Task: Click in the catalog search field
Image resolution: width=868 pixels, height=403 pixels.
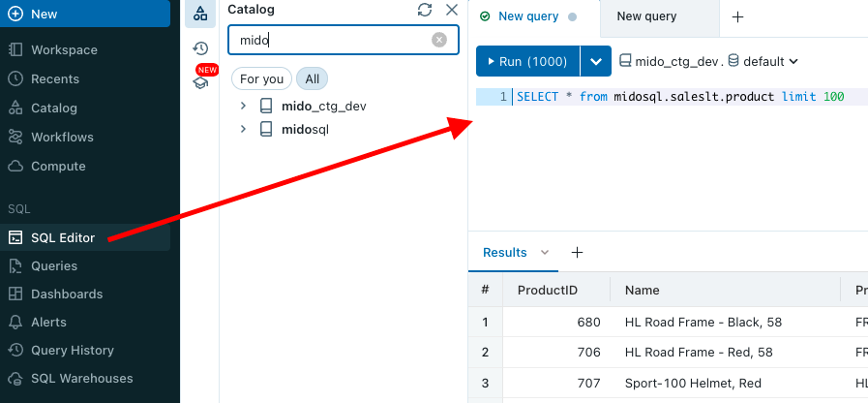Action: (x=329, y=40)
